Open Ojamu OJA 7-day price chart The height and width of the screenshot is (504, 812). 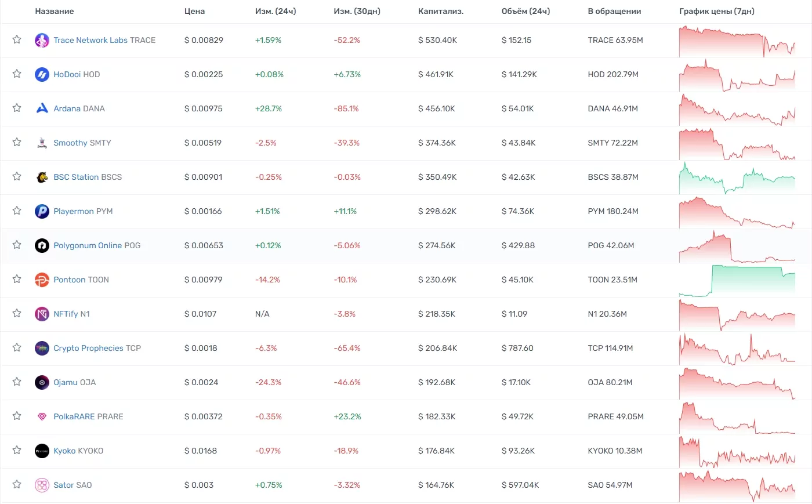point(737,383)
